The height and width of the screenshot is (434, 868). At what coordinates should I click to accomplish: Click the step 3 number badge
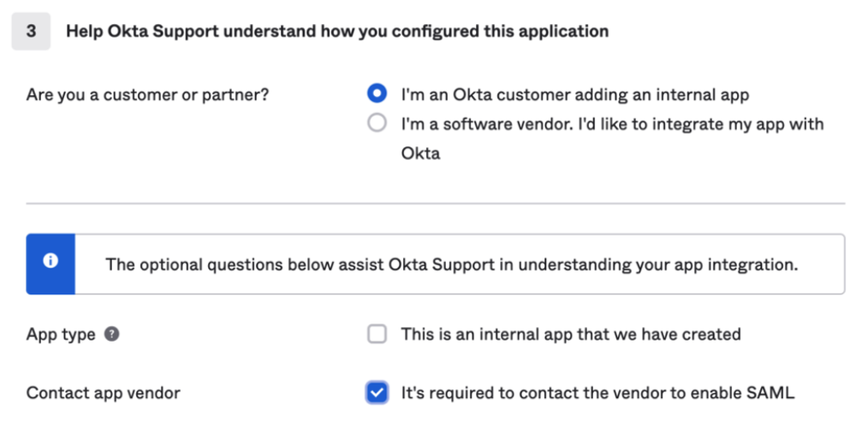pos(31,32)
